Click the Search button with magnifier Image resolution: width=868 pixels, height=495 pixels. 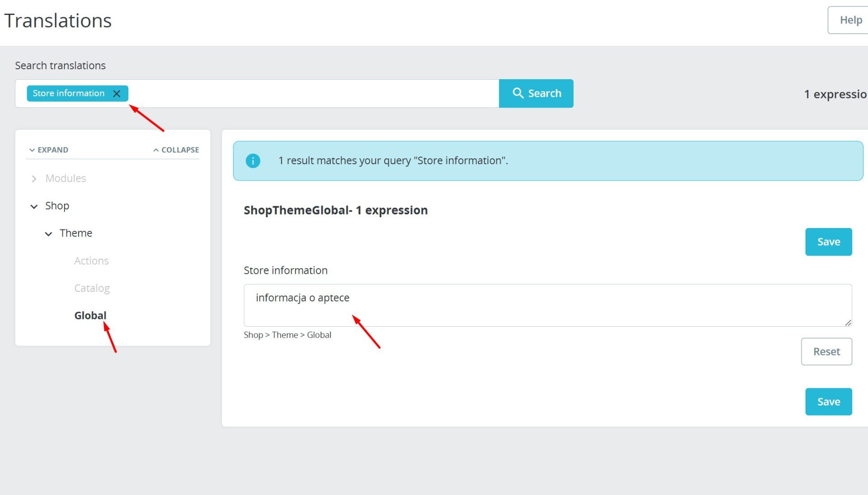tap(536, 94)
